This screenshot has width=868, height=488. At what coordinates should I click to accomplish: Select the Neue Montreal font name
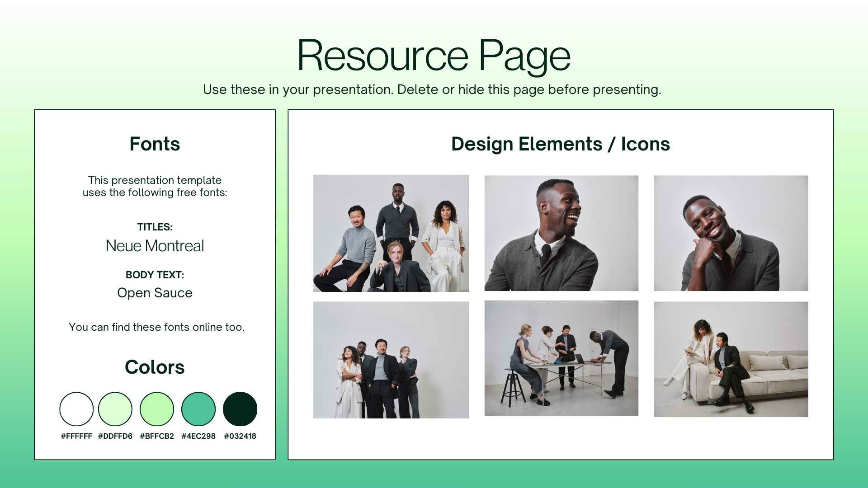(x=155, y=246)
